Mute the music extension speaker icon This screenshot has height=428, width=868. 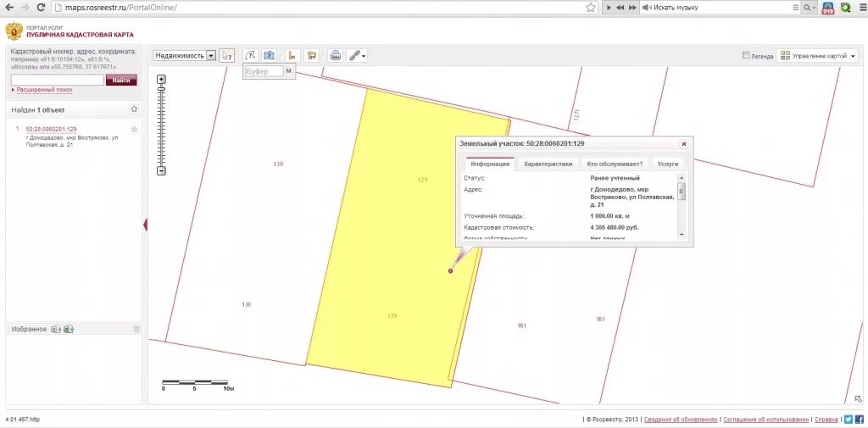[x=647, y=8]
